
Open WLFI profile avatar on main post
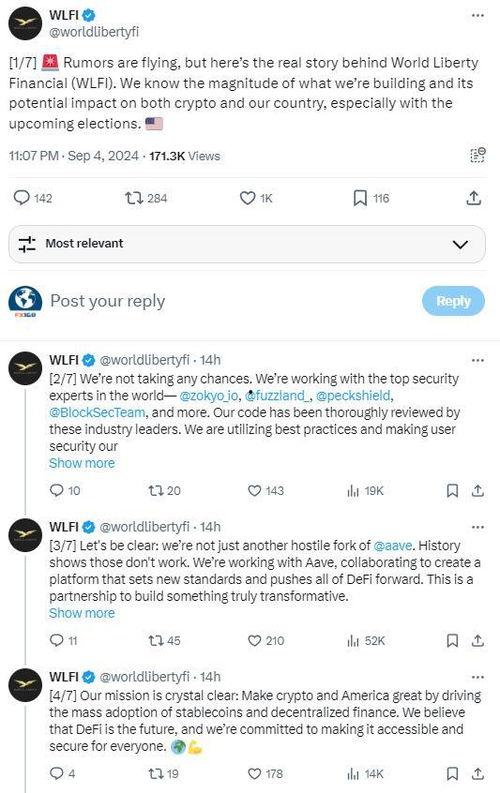[x=25, y=24]
